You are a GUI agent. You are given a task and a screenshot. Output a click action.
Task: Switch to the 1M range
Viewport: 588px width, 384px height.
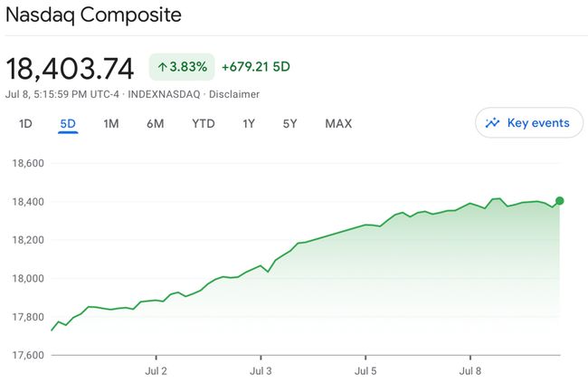111,123
